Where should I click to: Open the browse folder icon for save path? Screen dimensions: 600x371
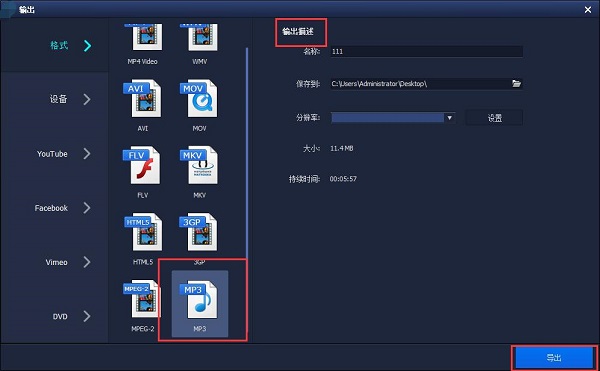pos(516,83)
